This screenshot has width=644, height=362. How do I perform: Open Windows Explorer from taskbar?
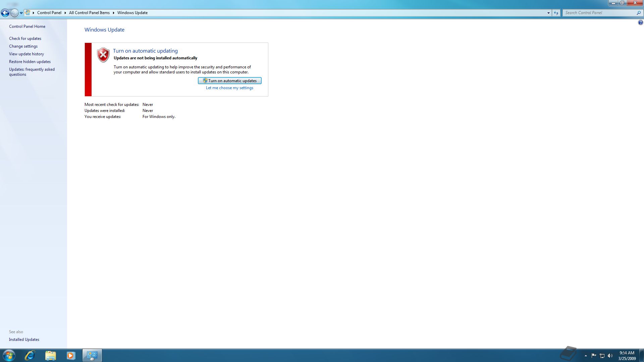(50, 355)
